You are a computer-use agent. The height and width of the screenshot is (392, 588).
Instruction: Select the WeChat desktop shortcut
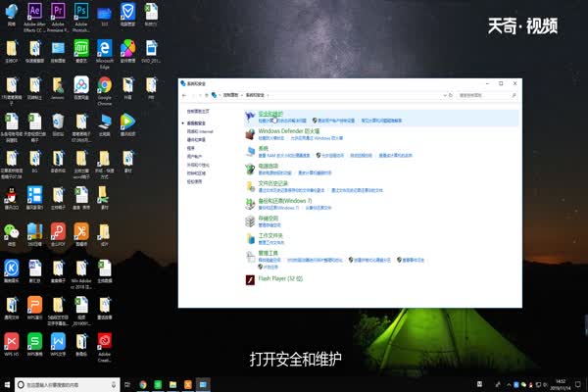pos(12,235)
